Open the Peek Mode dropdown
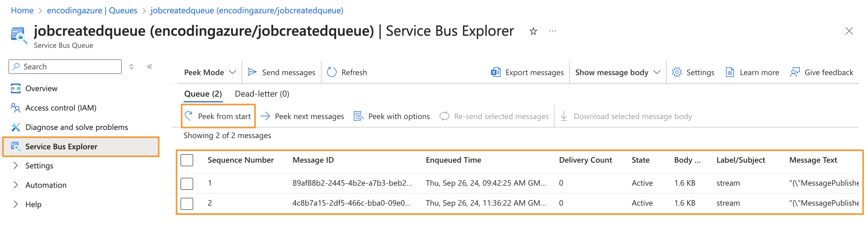The height and width of the screenshot is (232, 868). 210,72
